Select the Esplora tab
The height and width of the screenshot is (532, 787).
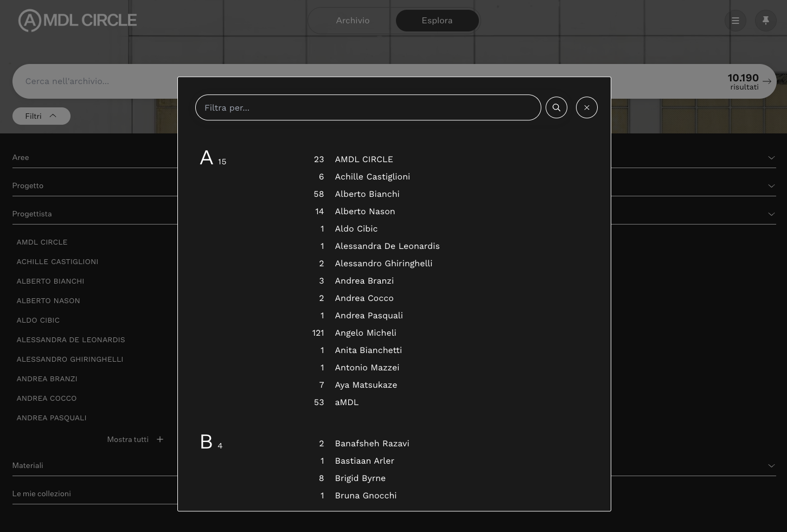(x=437, y=21)
